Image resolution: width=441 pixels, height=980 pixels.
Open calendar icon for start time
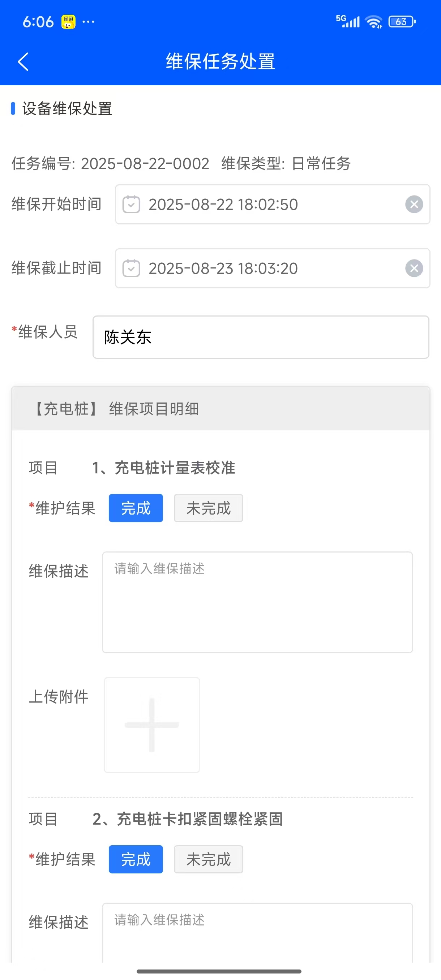click(x=131, y=205)
